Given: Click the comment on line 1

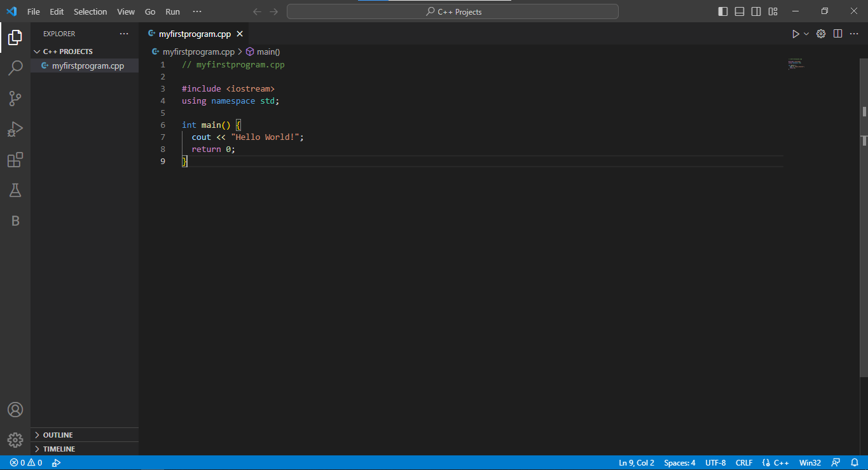Looking at the screenshot, I should coord(233,65).
